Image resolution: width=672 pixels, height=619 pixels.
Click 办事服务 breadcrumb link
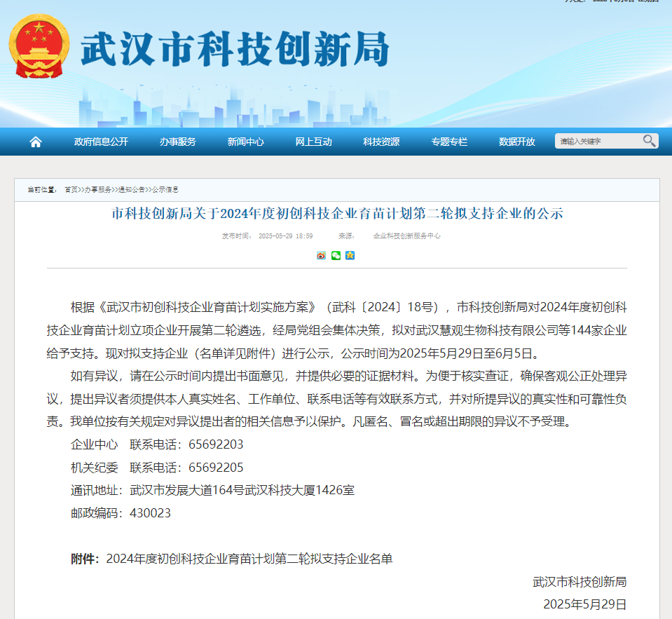(97, 190)
